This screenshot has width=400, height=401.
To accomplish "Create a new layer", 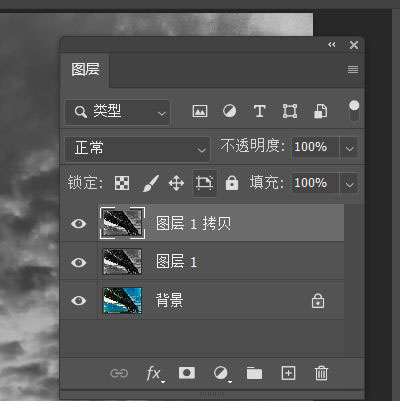I will [288, 373].
